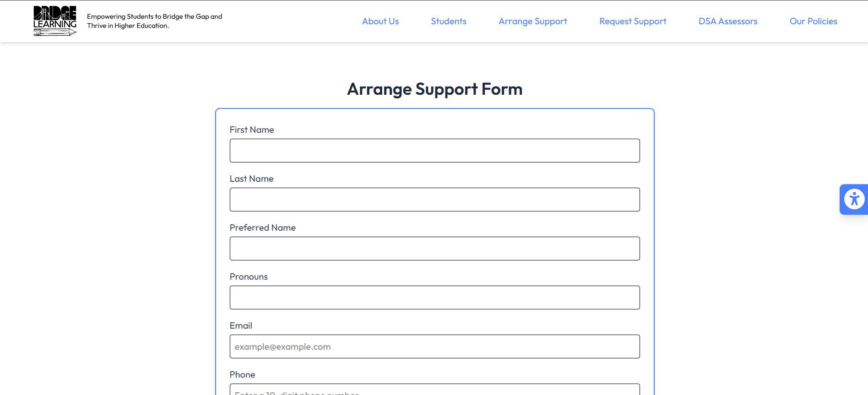This screenshot has width=868, height=395.
Task: Click the Bridge Learning logo
Action: 55,21
